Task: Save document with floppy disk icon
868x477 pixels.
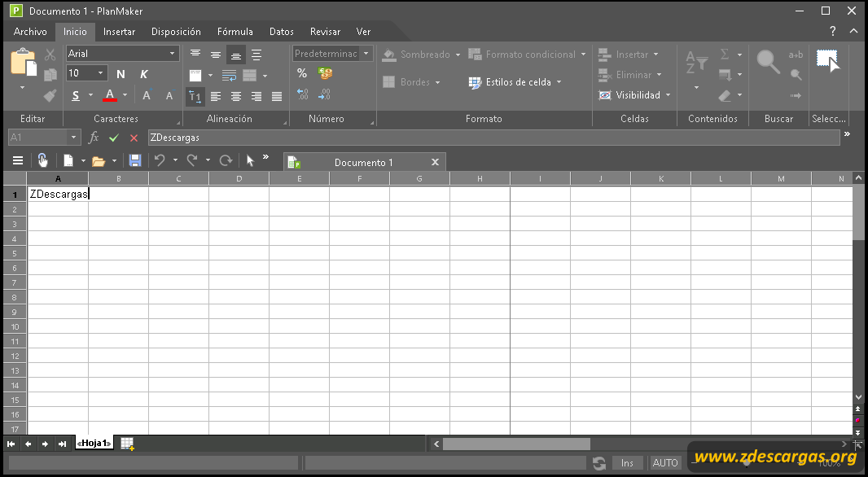Action: 135,160
